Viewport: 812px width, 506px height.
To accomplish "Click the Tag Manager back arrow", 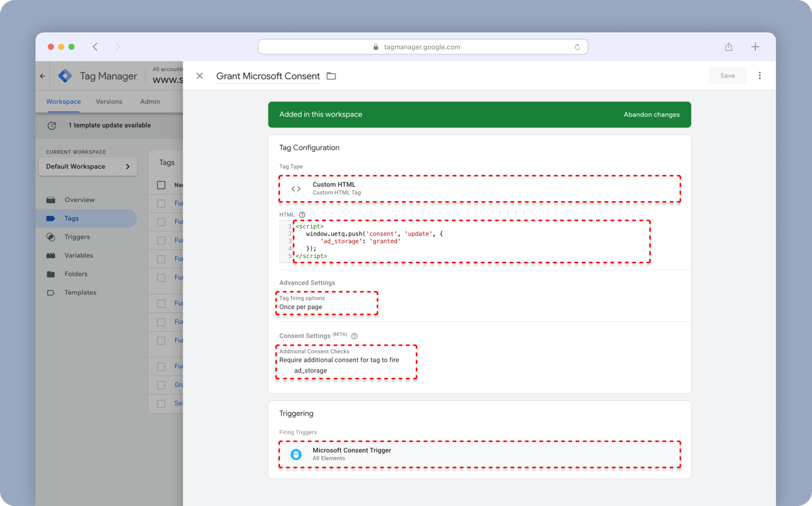I will [43, 76].
